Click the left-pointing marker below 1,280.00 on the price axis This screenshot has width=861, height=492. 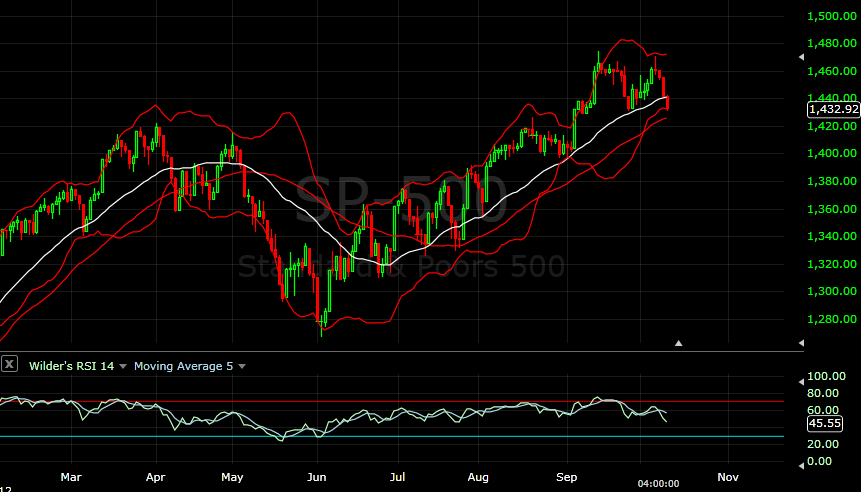tap(801, 343)
